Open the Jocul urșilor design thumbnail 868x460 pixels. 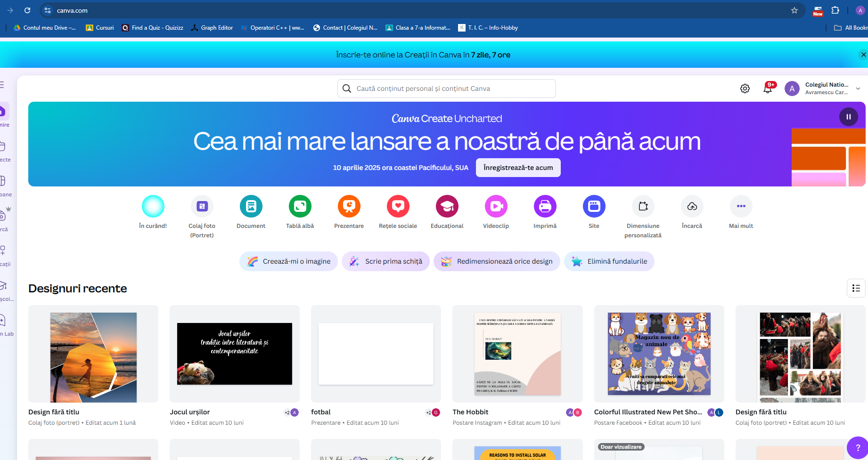234,354
